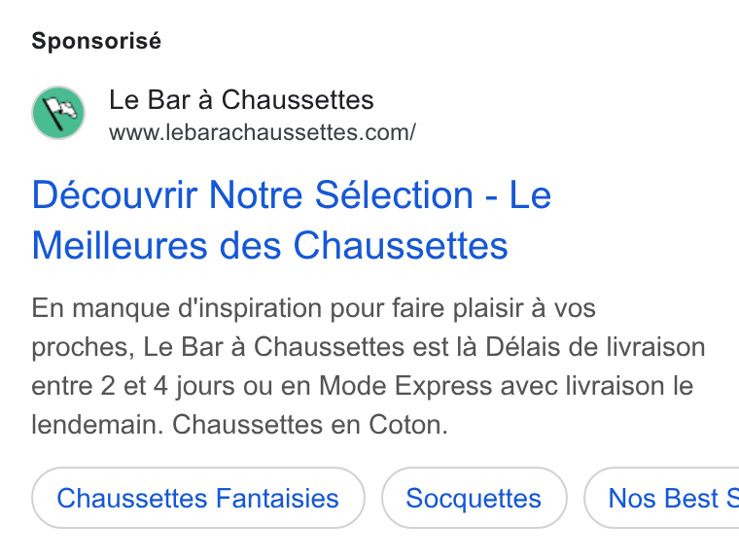Click the "plaisir à vos" text in description

[x=524, y=309]
